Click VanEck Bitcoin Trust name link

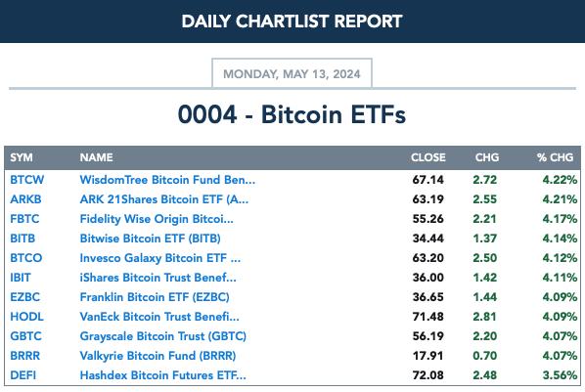[159, 317]
